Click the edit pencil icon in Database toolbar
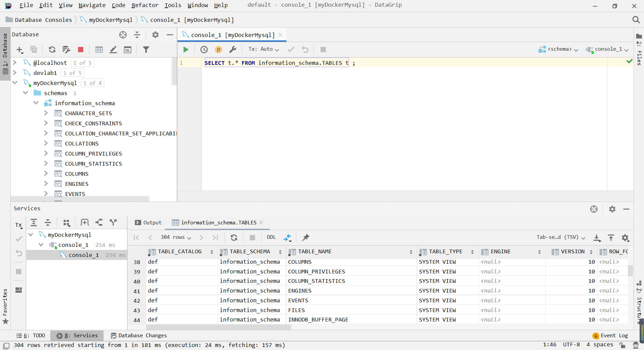Image resolution: width=644 pixels, height=350 pixels. click(x=113, y=50)
